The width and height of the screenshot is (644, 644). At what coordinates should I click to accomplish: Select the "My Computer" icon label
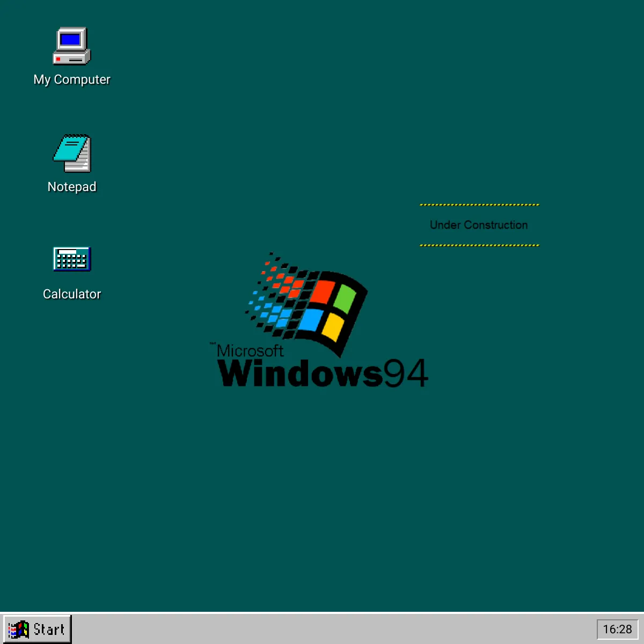pos(72,79)
